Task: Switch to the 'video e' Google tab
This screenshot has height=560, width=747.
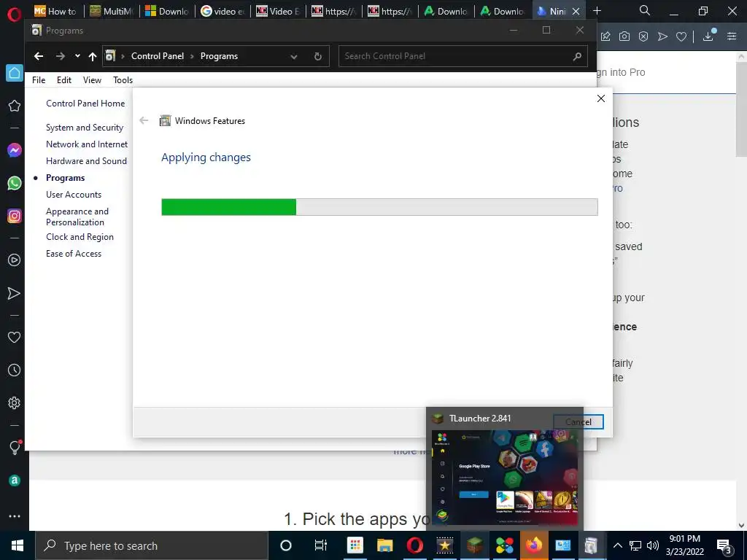Action: tap(223, 11)
